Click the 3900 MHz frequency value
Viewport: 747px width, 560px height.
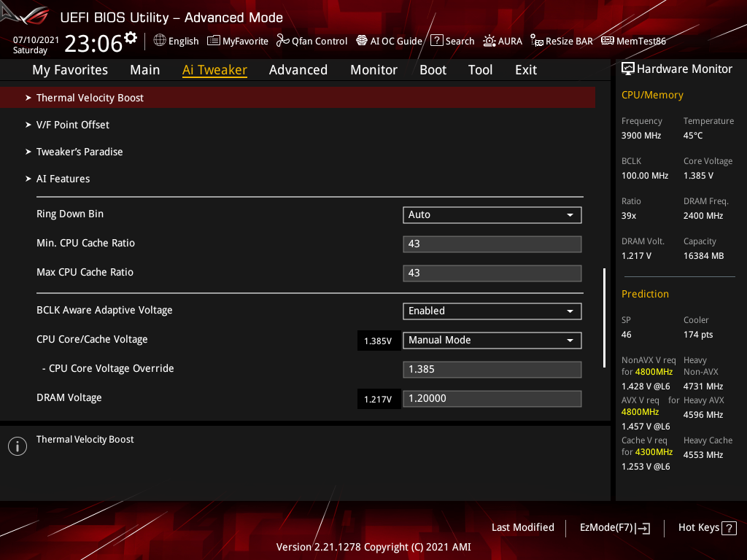(640, 136)
